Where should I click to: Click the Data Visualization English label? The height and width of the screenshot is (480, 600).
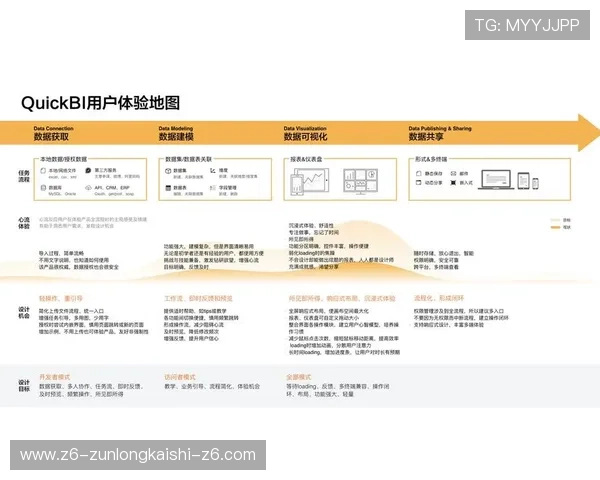coord(305,129)
